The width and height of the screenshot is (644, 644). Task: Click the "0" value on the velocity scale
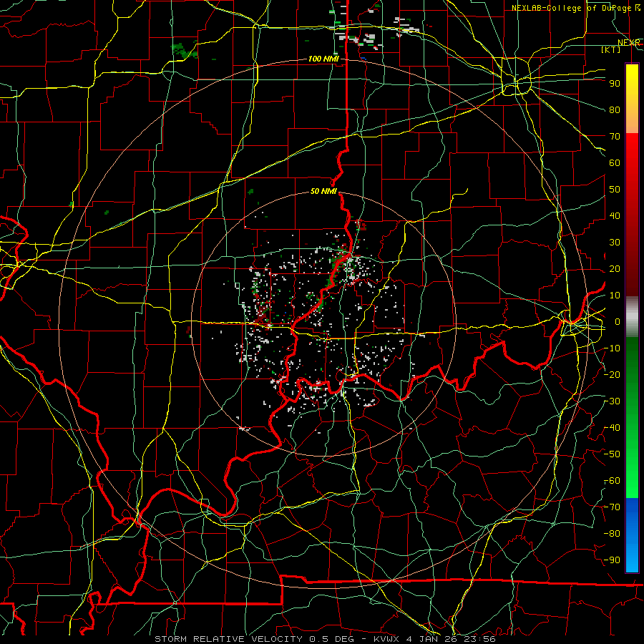(x=618, y=322)
